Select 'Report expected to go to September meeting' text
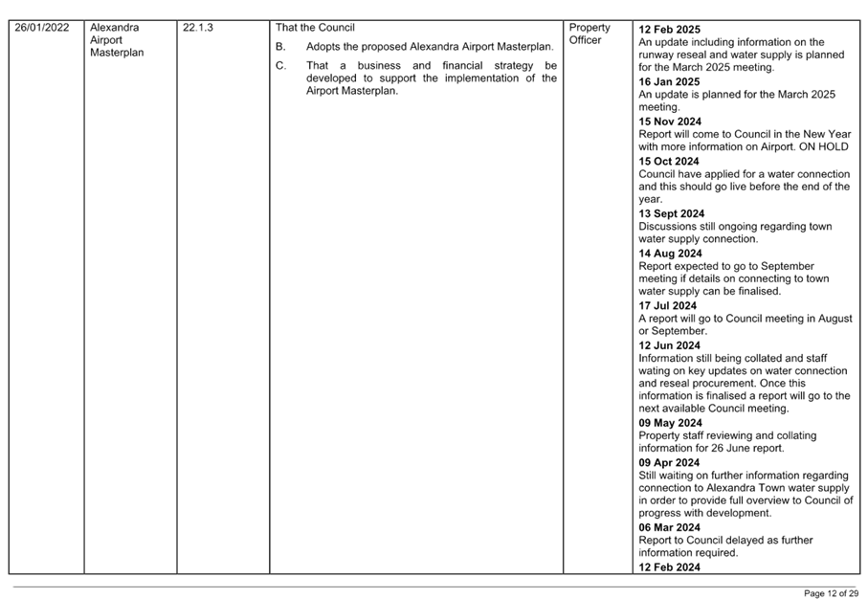868x599 pixels. click(x=733, y=278)
